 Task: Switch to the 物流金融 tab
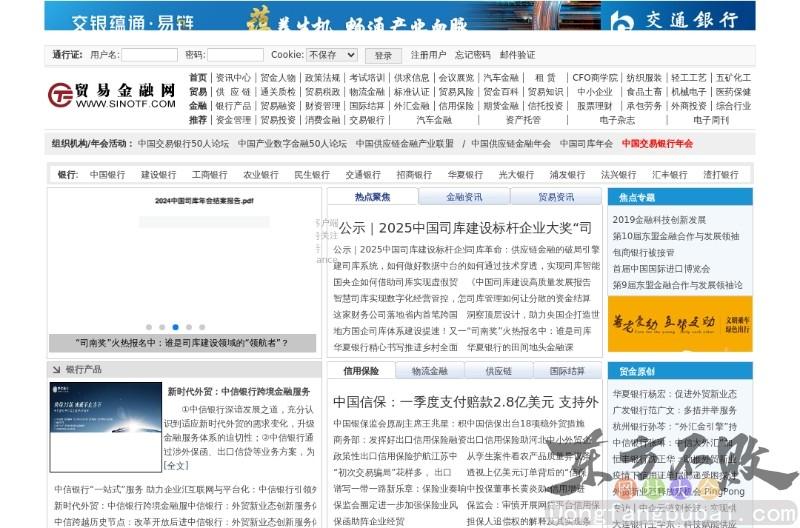click(x=430, y=371)
